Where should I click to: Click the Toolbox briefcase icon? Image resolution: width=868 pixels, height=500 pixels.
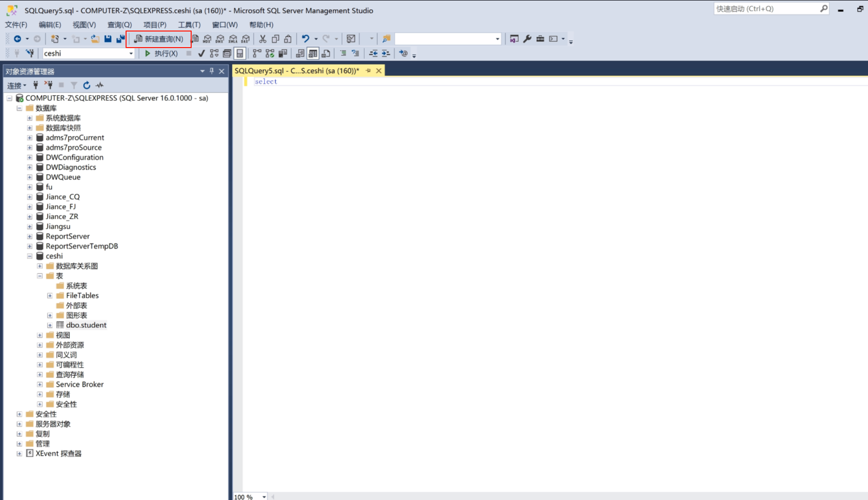click(x=540, y=39)
